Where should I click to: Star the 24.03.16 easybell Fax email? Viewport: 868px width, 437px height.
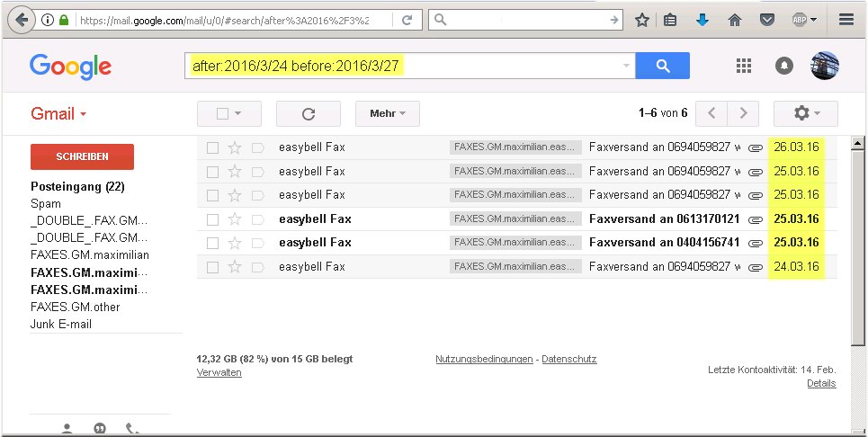pyautogui.click(x=235, y=267)
